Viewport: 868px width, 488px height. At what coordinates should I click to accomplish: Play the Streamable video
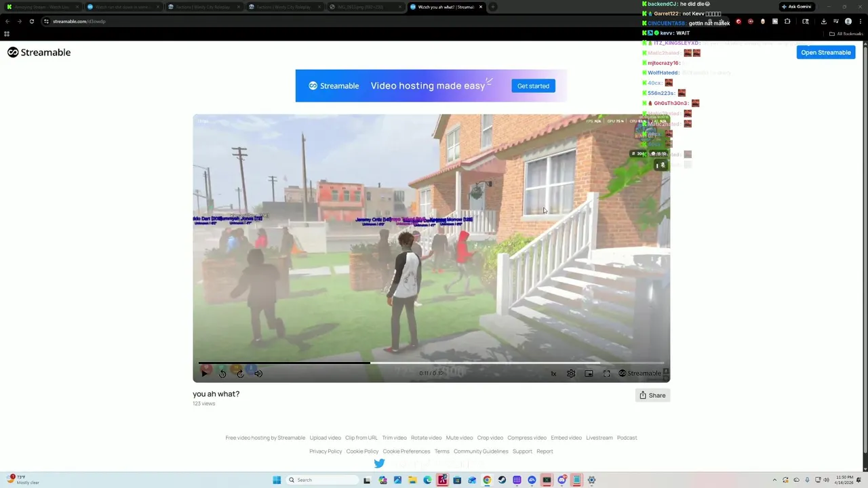[204, 373]
